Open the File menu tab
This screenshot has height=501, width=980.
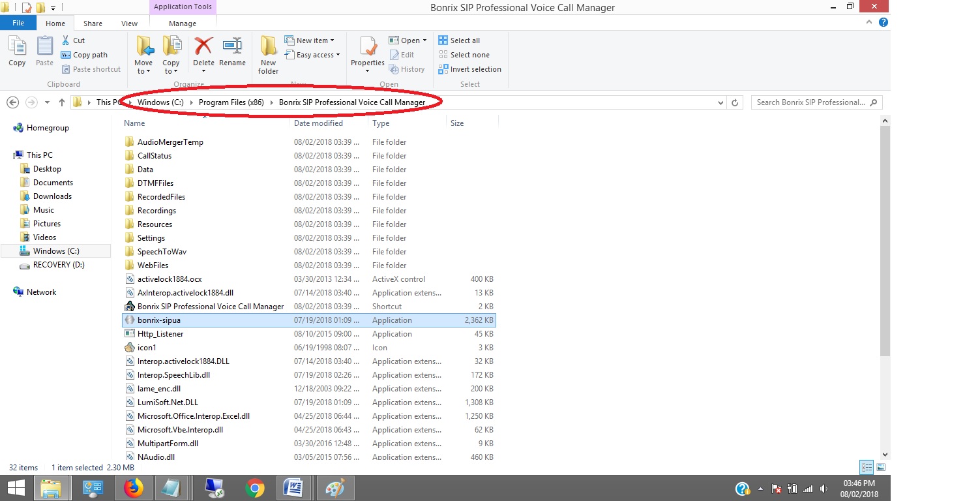coord(18,23)
